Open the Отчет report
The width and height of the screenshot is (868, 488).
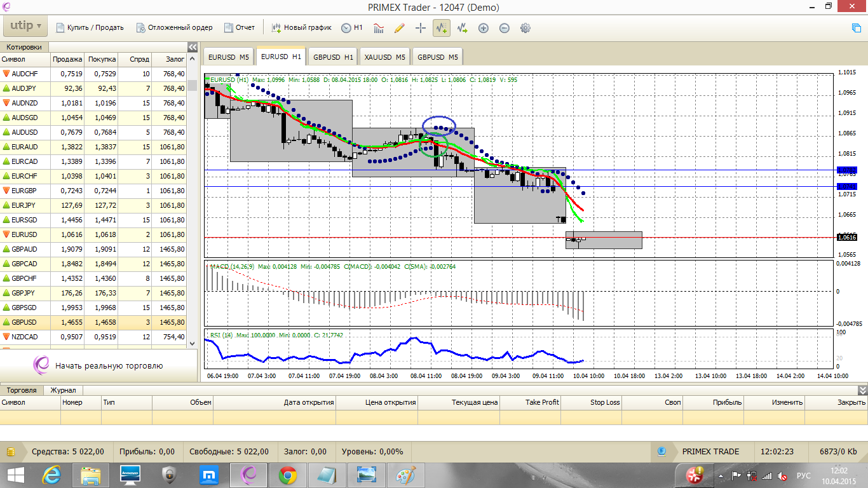tap(239, 28)
